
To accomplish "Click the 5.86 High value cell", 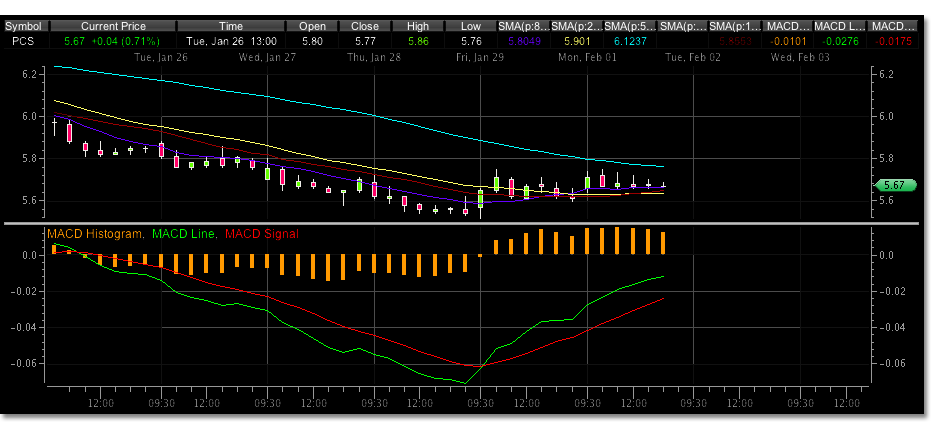I will (x=418, y=41).
